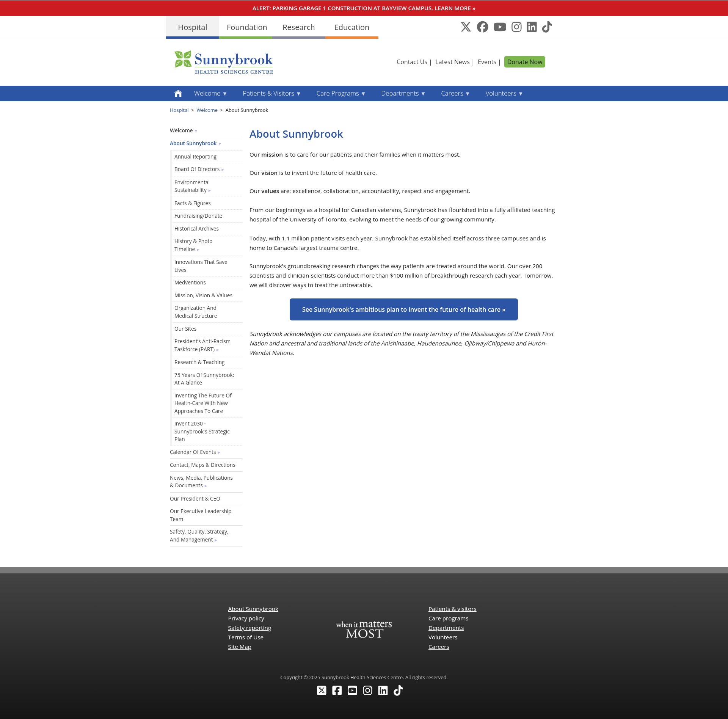Click the footer Terms of Use link
The width and height of the screenshot is (728, 719).
246,637
